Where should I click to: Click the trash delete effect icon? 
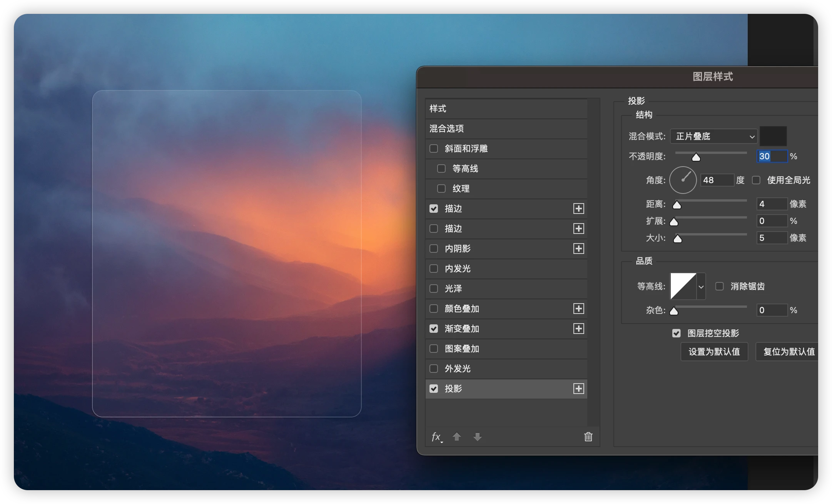(x=588, y=437)
